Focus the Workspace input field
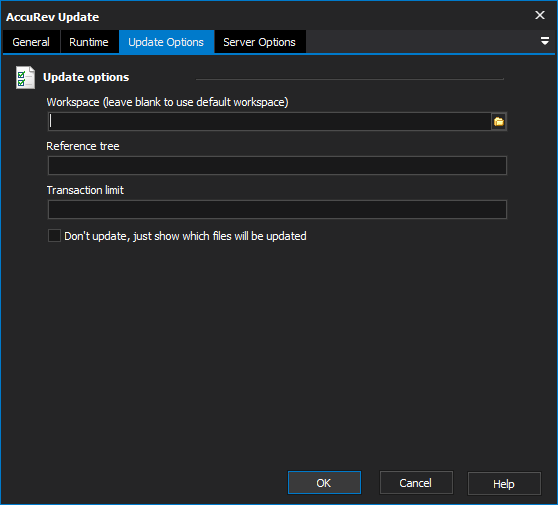The width and height of the screenshot is (558, 505). 270,122
